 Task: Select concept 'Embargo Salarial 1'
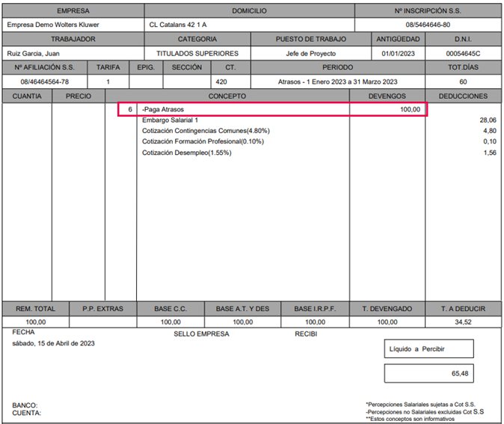pos(170,120)
